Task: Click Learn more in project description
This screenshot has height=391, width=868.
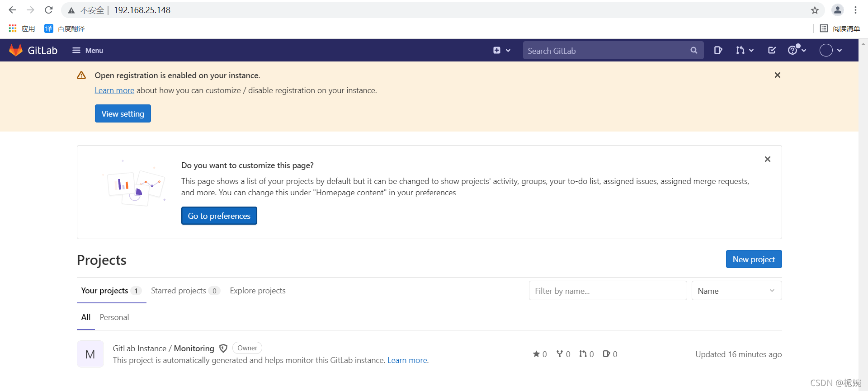Action: pos(407,360)
